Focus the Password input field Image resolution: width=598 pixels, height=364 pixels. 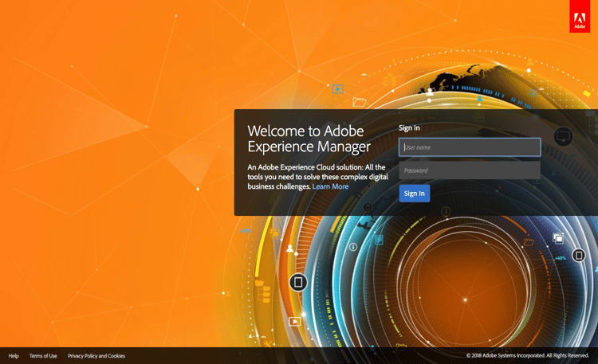point(470,170)
